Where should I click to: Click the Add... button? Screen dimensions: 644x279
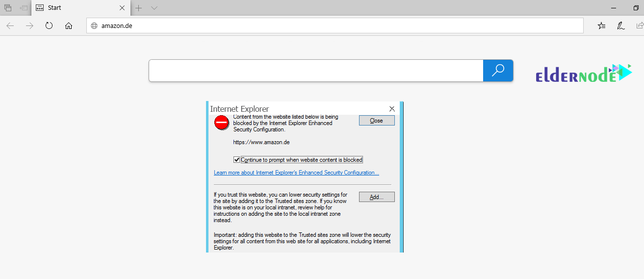[377, 197]
